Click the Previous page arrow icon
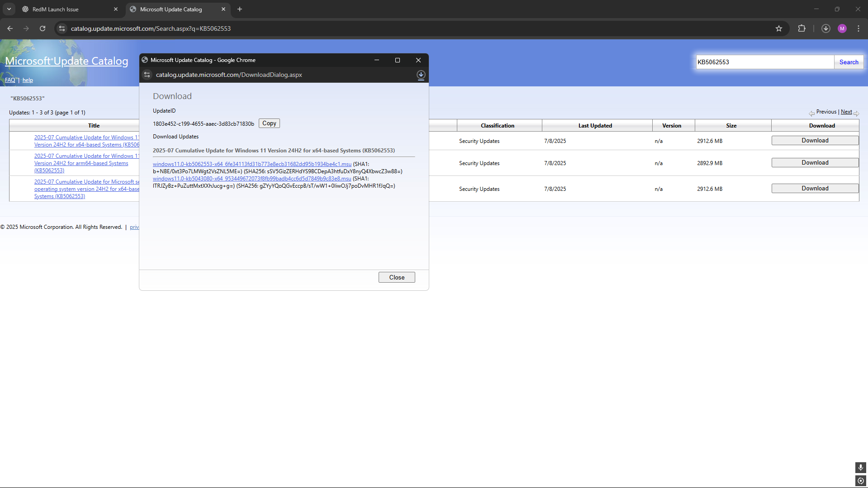Viewport: 868px width, 488px height. 812,113
